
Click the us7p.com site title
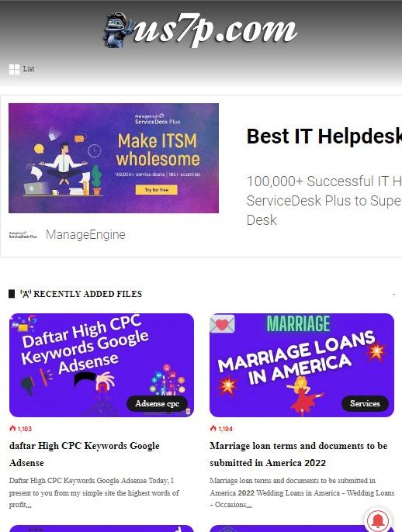(x=215, y=29)
